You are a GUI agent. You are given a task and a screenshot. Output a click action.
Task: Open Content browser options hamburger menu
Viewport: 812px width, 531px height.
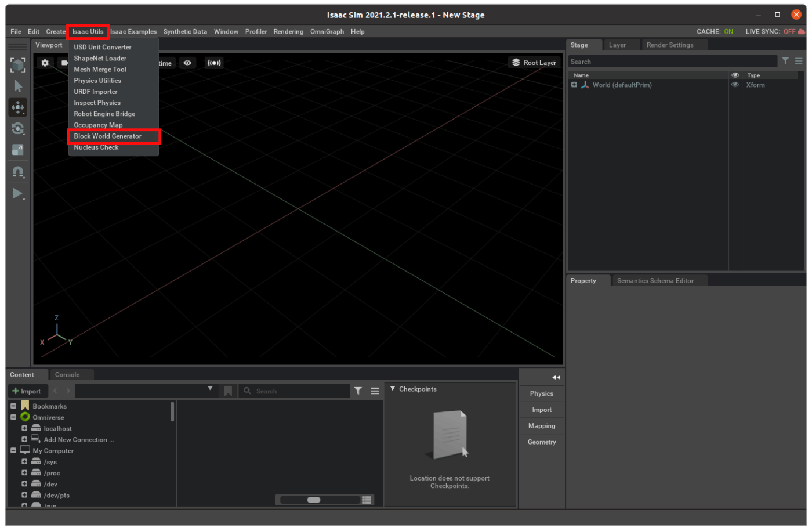(375, 391)
